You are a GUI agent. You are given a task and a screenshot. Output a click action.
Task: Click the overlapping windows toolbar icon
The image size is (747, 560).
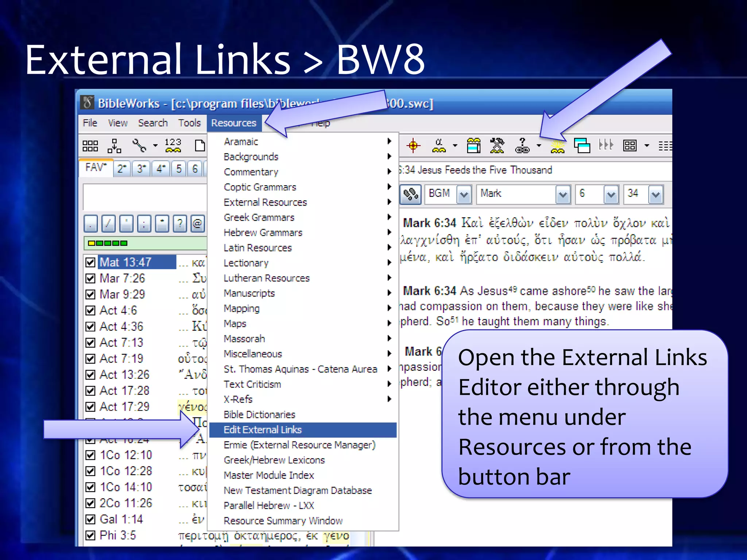(582, 145)
